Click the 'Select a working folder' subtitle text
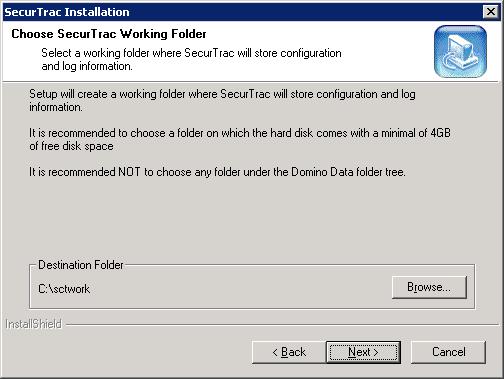 (191, 59)
